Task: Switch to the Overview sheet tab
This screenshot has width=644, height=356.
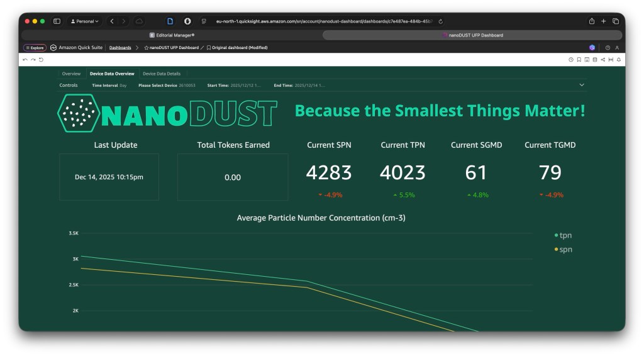Action: click(71, 74)
